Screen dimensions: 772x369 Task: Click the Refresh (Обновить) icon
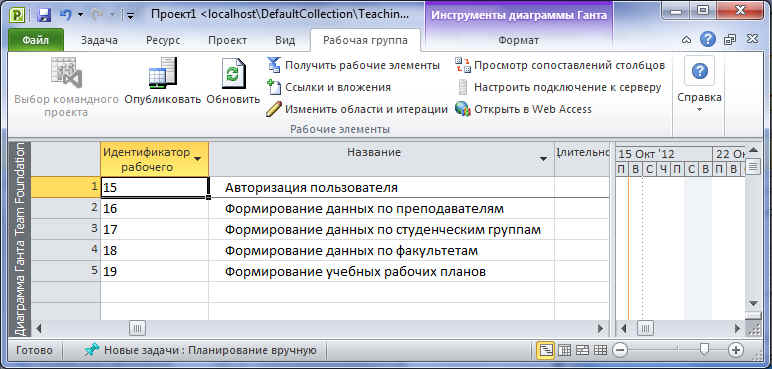point(233,73)
